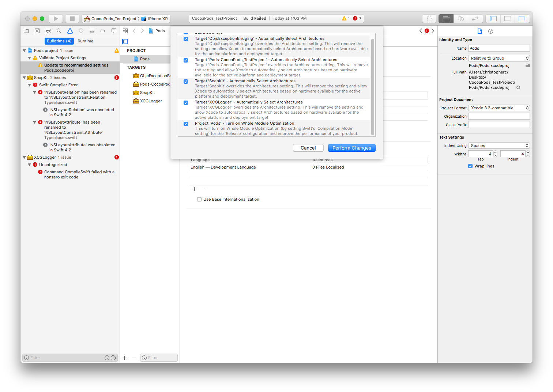Collapse the SnapKit issues group

coord(25,78)
